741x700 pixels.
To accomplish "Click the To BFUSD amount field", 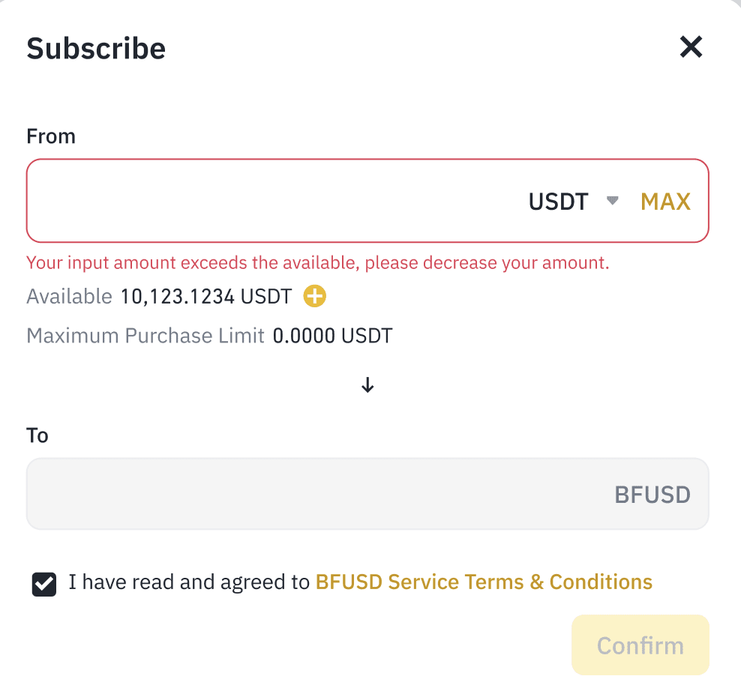I will 367,494.
